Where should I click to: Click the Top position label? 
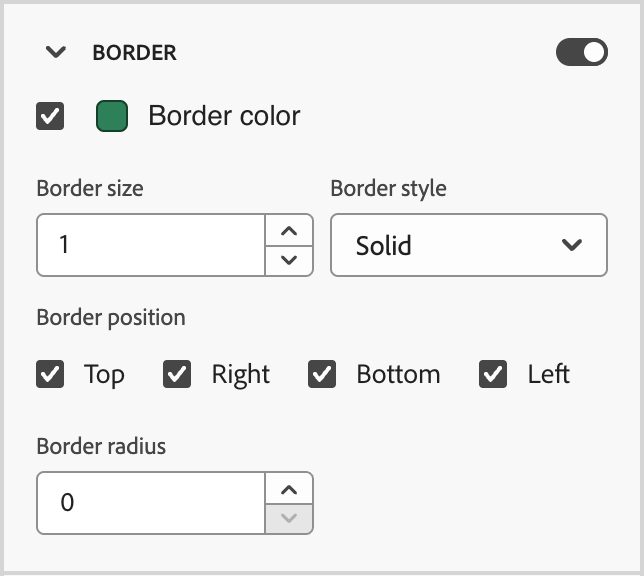click(104, 375)
